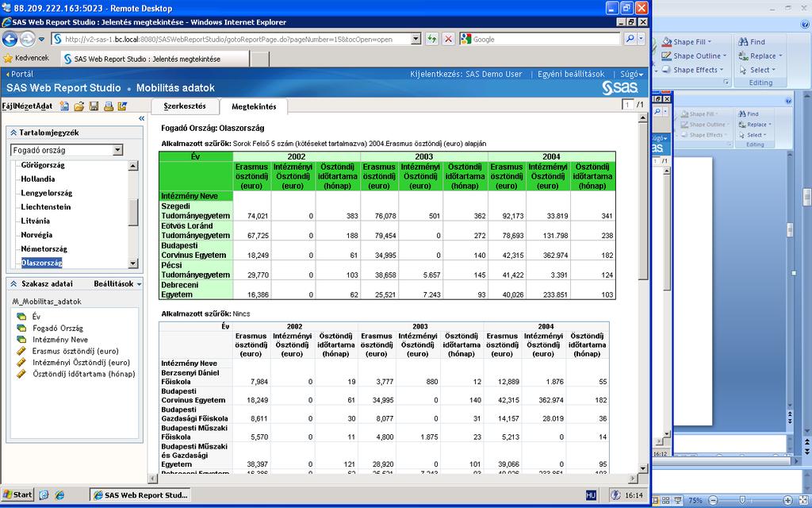Select Hollandia in the country list
Screen dimensions: 812x508
[x=38, y=179]
